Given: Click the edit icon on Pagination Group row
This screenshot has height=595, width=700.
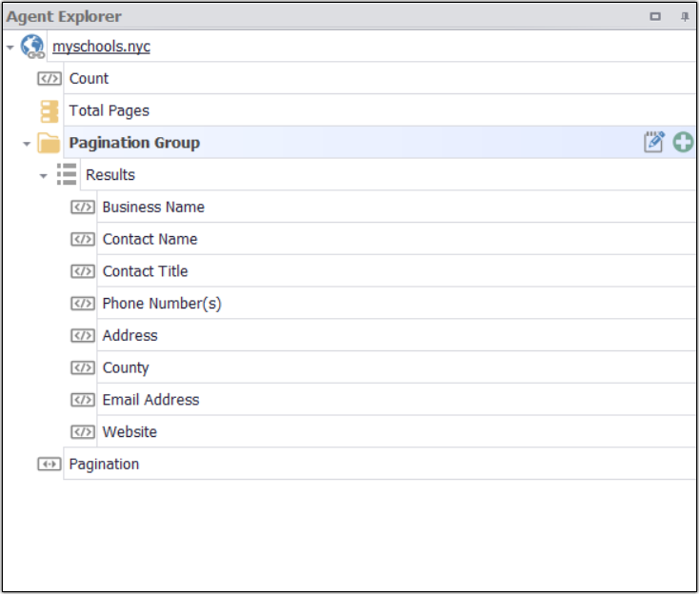Looking at the screenshot, I should 653,143.
